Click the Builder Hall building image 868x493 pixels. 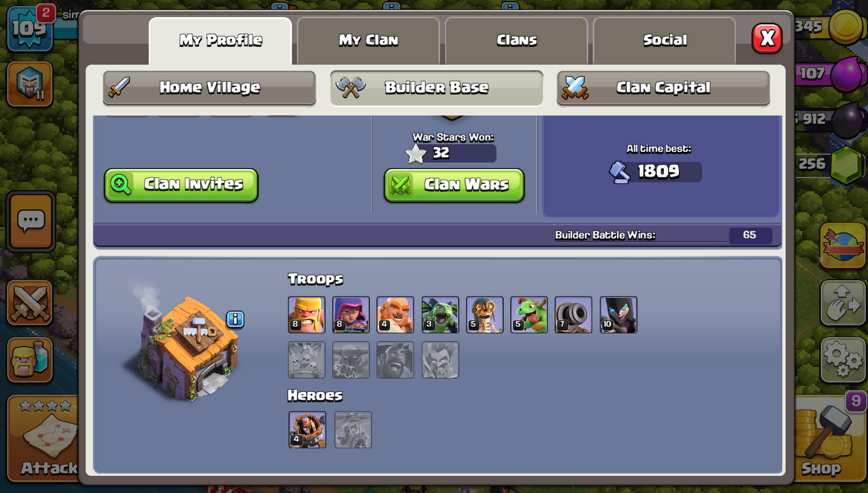tap(182, 345)
